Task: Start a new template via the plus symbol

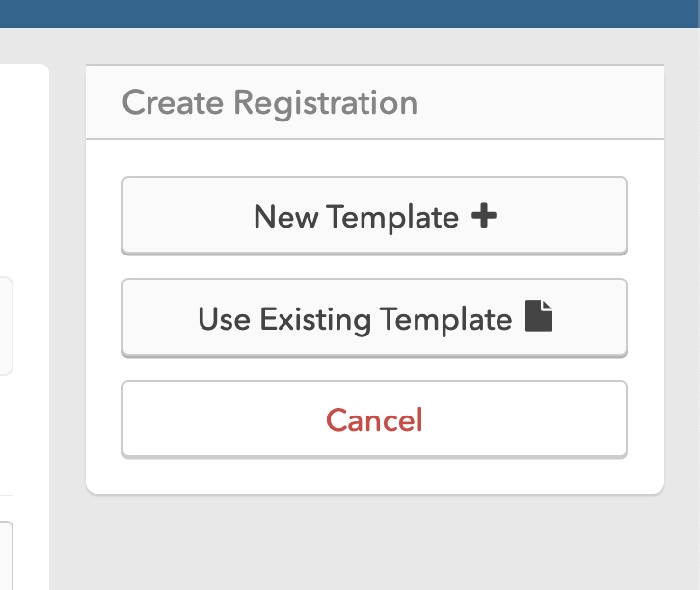Action: [x=484, y=217]
